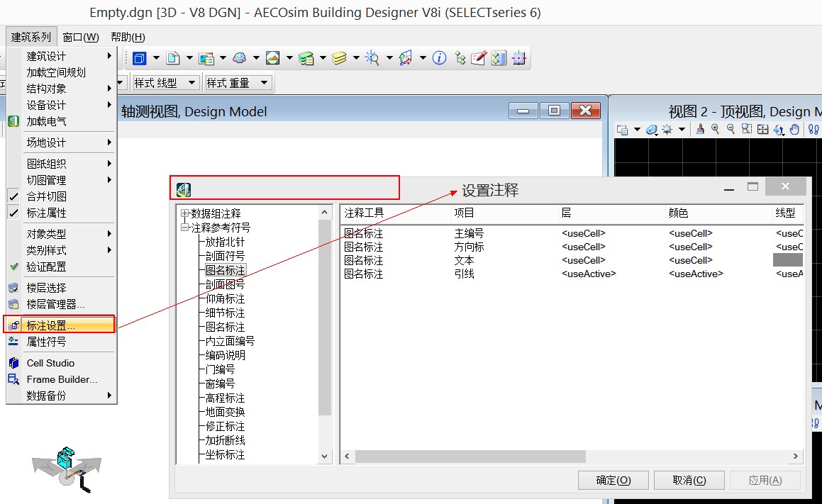Select 剖面符号 in the tree
The height and width of the screenshot is (504, 822).
(x=225, y=256)
